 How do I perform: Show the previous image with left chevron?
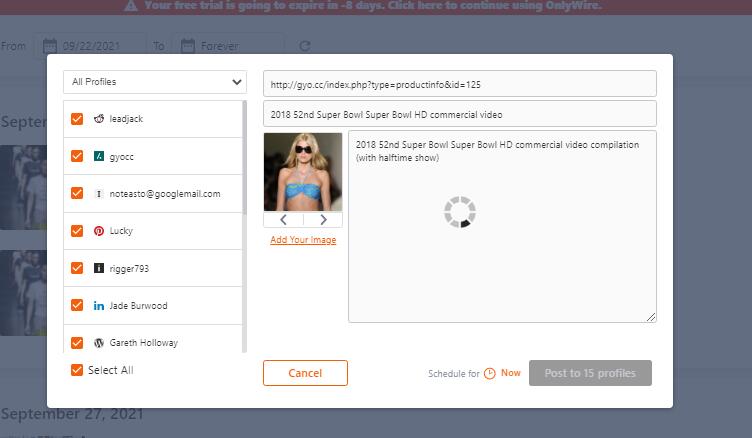tap(283, 220)
